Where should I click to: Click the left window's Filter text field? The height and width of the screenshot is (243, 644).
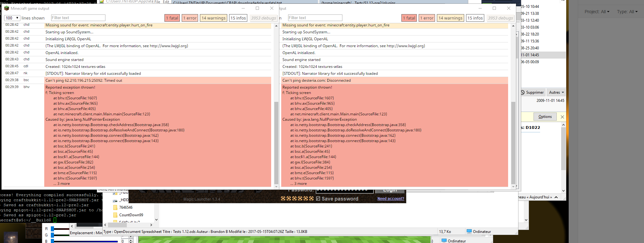click(78, 18)
